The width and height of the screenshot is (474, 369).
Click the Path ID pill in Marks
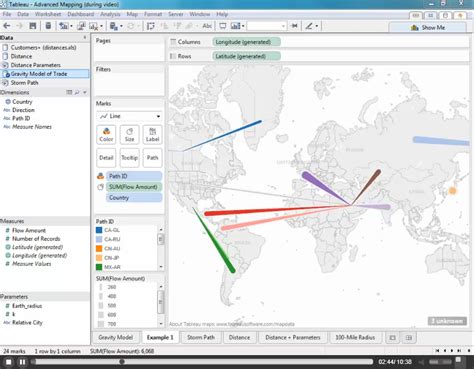tap(134, 176)
